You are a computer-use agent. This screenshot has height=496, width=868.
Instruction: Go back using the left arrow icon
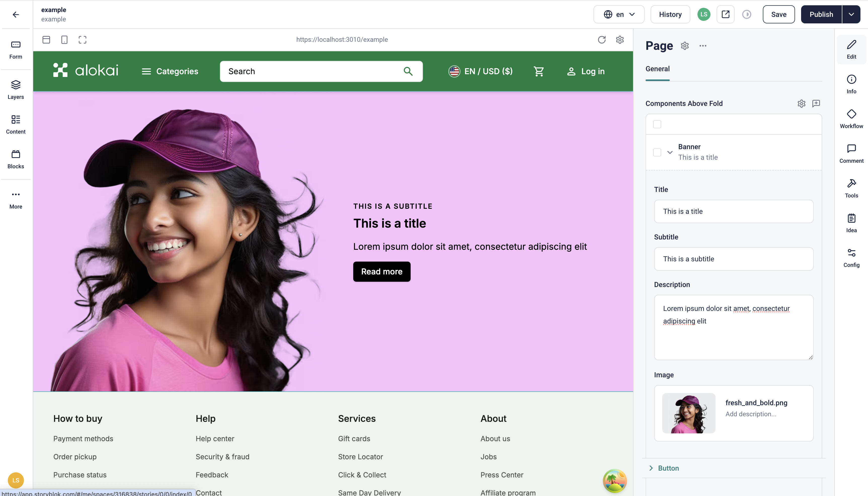(x=16, y=14)
